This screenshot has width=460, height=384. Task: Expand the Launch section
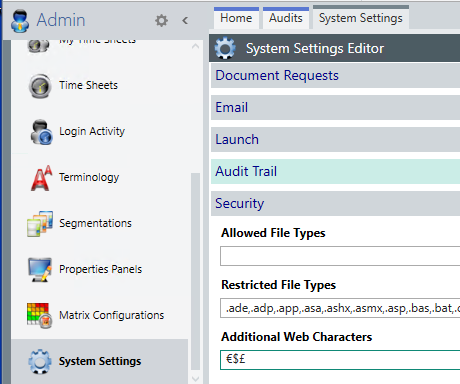(335, 140)
